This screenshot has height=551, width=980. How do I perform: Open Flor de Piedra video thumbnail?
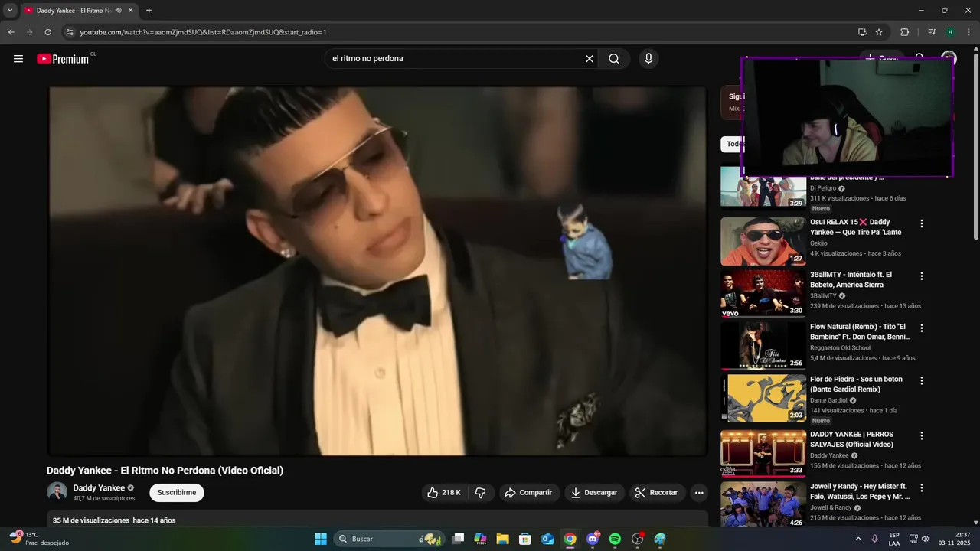763,398
